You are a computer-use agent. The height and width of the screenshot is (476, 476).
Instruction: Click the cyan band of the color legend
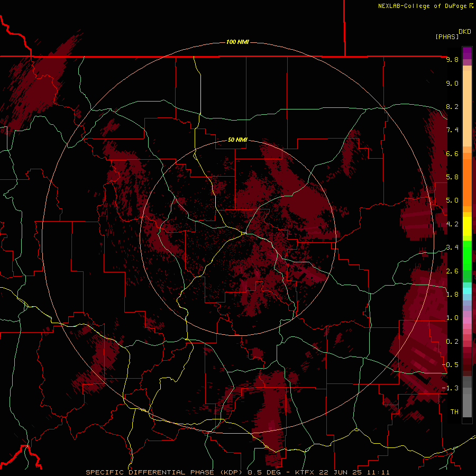pos(467,291)
